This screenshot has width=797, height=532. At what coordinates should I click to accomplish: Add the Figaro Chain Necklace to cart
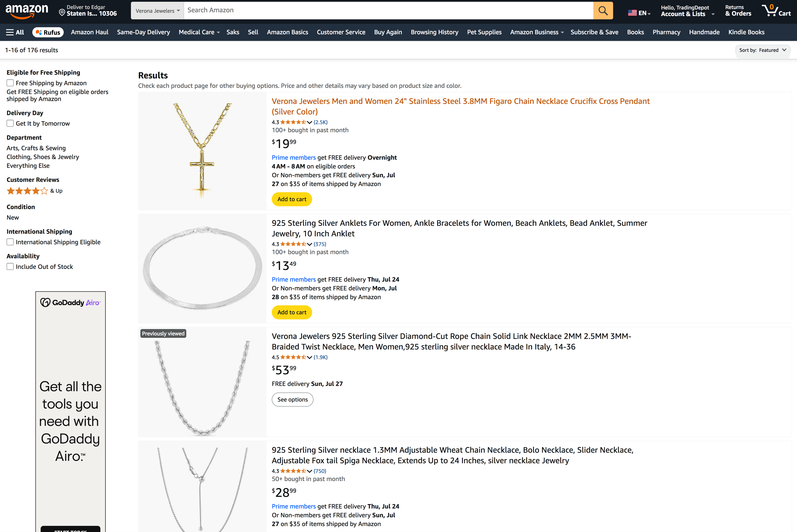[292, 199]
